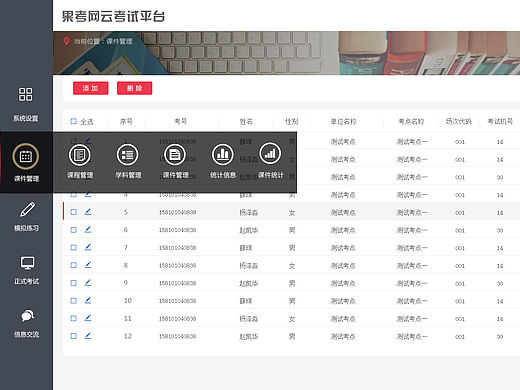The width and height of the screenshot is (520, 390).
Task: Click 测试考点一 in row 10
Action: point(412,301)
